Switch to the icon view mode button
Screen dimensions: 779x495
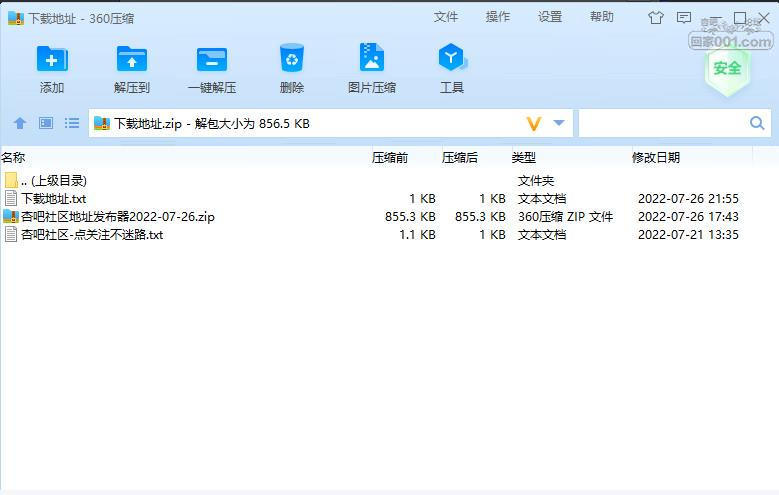[46, 123]
